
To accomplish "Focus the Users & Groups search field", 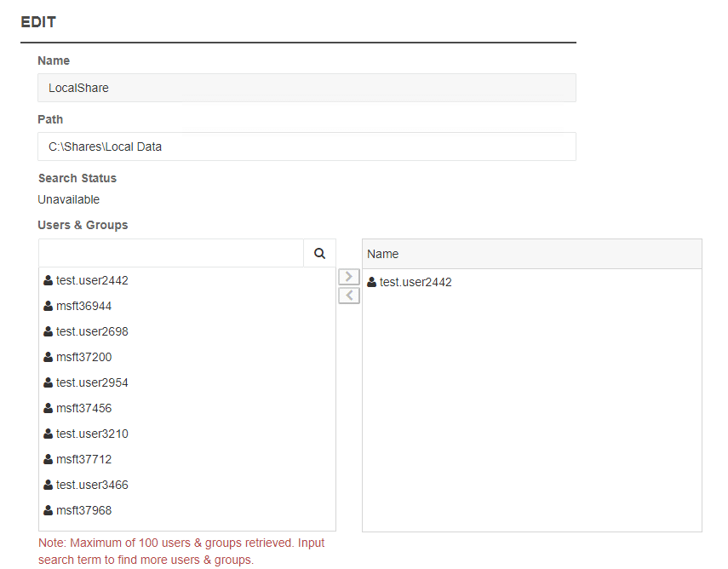I will [x=170, y=253].
